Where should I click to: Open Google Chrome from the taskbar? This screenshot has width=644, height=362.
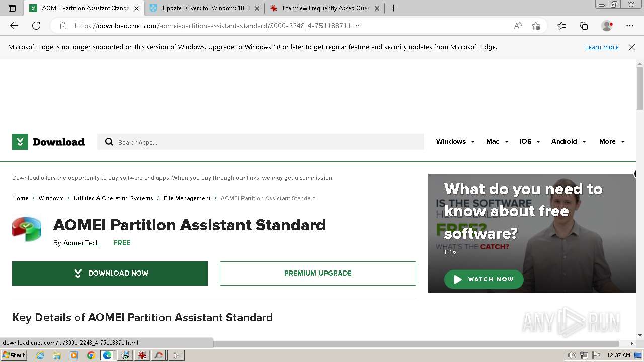pos(91,355)
